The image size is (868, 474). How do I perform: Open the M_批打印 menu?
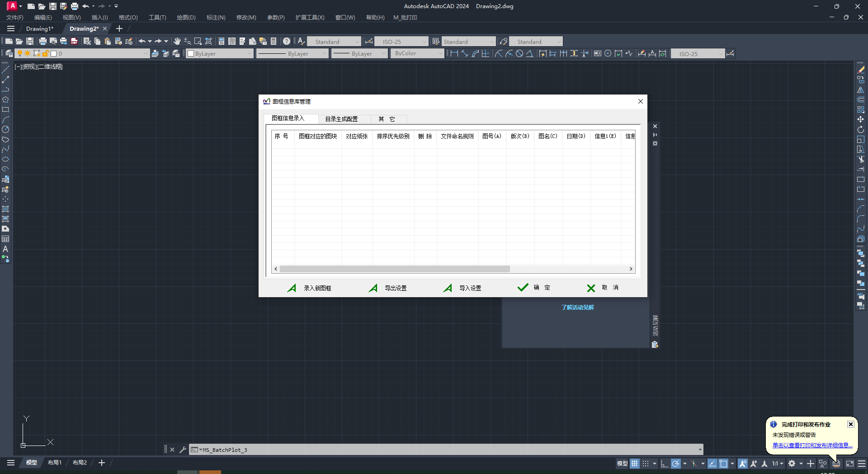pos(405,18)
